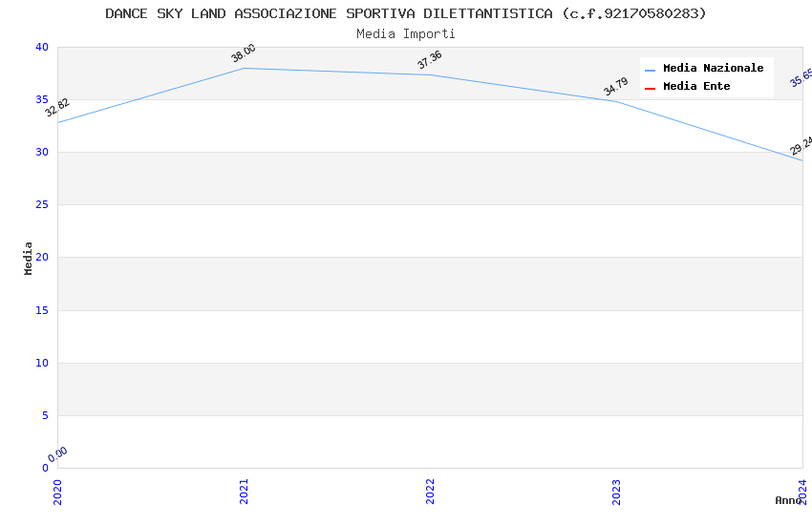Click the Media y-axis title
812x525 pixels.
pyautogui.click(x=28, y=258)
